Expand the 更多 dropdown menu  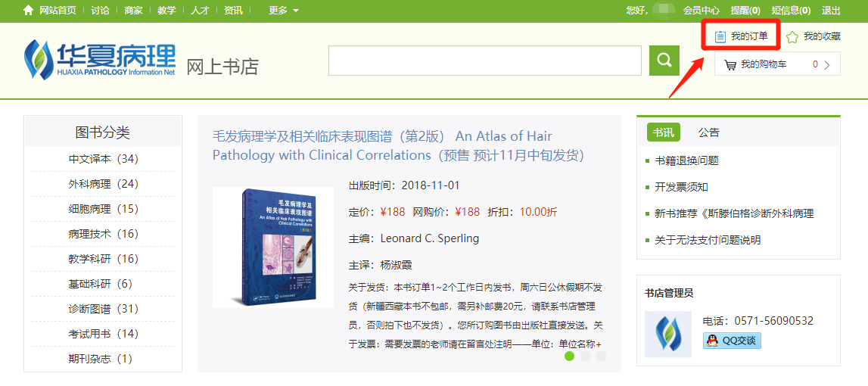tap(284, 10)
